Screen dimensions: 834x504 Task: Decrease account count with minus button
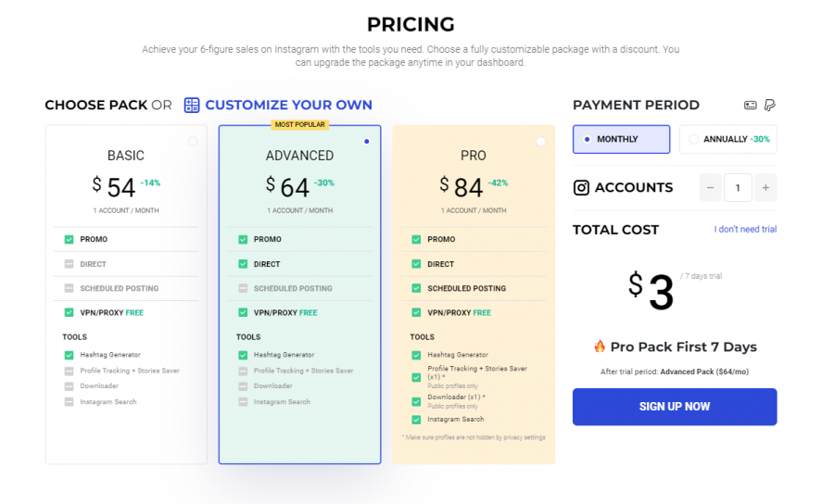point(711,188)
